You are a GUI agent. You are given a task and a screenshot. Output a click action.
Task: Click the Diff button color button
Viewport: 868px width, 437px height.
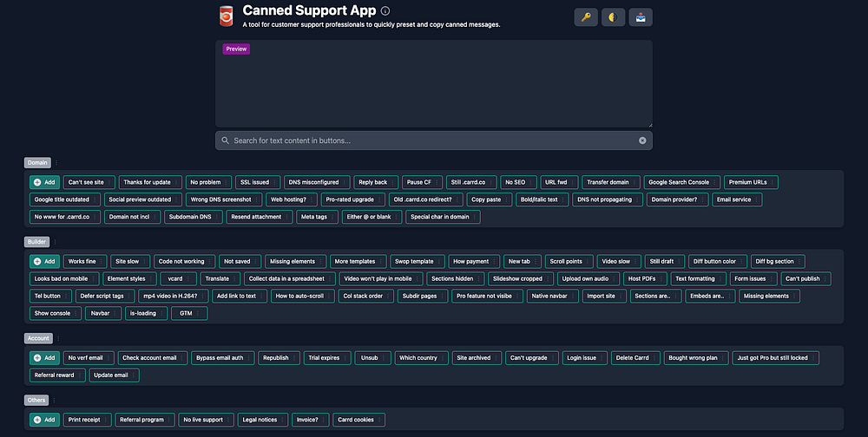(718, 261)
